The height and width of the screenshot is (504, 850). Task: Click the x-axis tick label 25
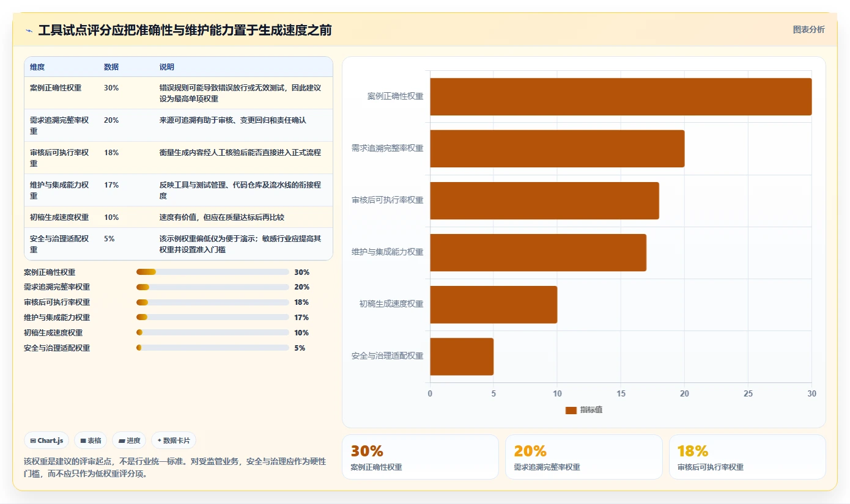tap(748, 394)
